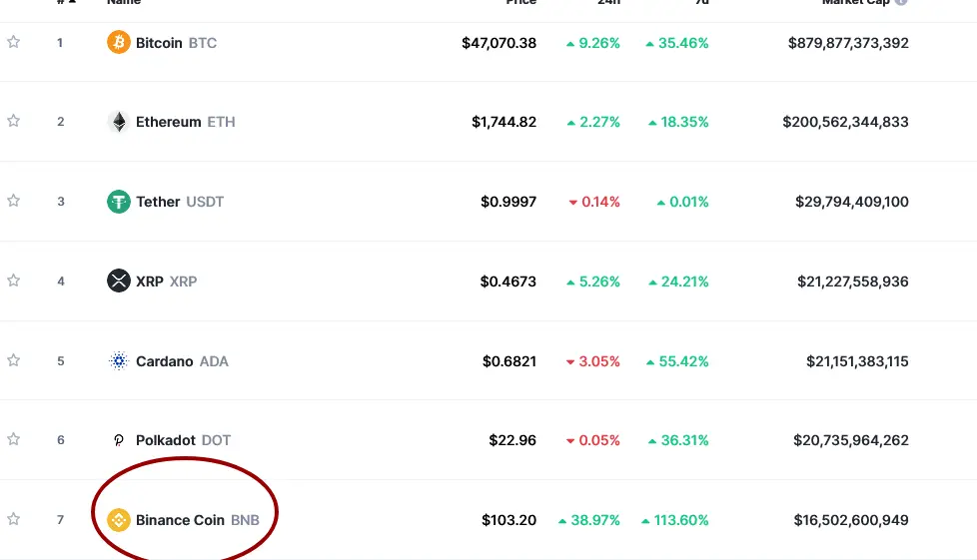Screen dimensions: 977x560
Task: Star Binance Coin in row 7
Action: [13, 518]
